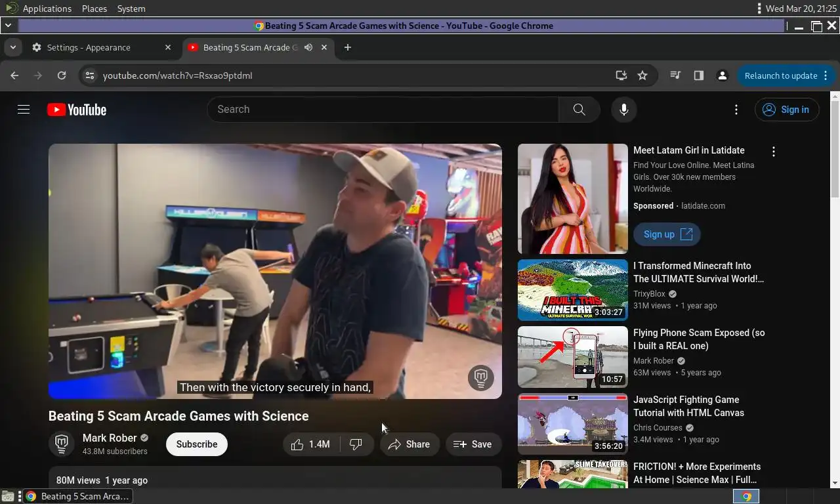Expand tab search dropdown arrow
840x504 pixels.
coord(12,47)
